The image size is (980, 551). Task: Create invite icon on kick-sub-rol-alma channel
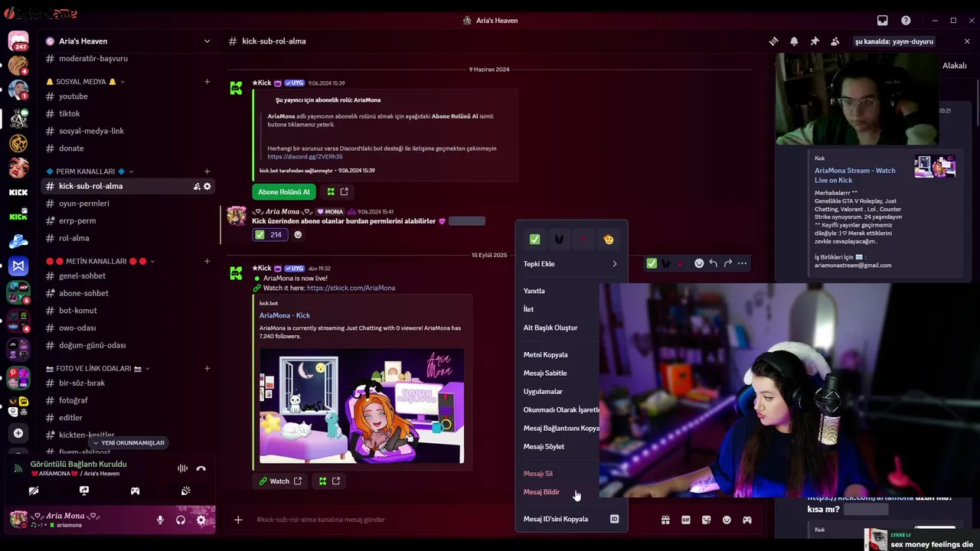(x=197, y=186)
